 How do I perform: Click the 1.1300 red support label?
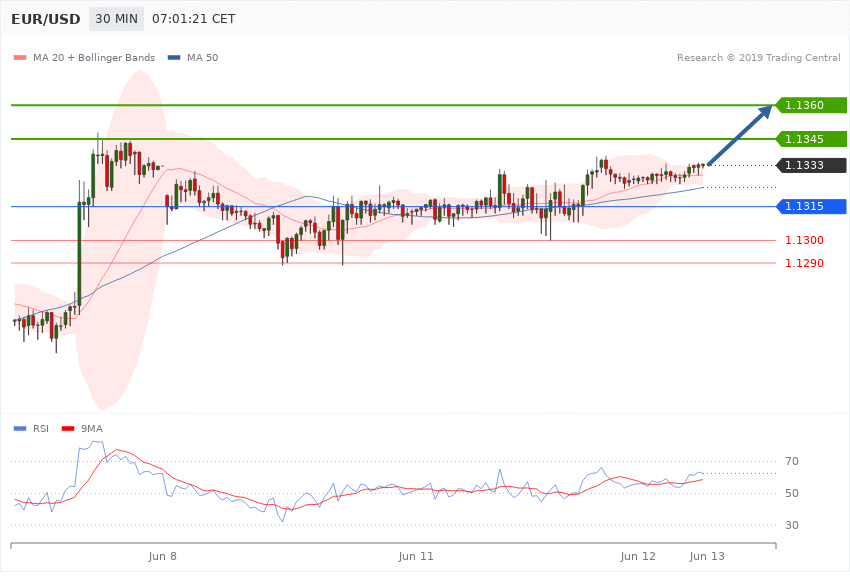tap(804, 240)
